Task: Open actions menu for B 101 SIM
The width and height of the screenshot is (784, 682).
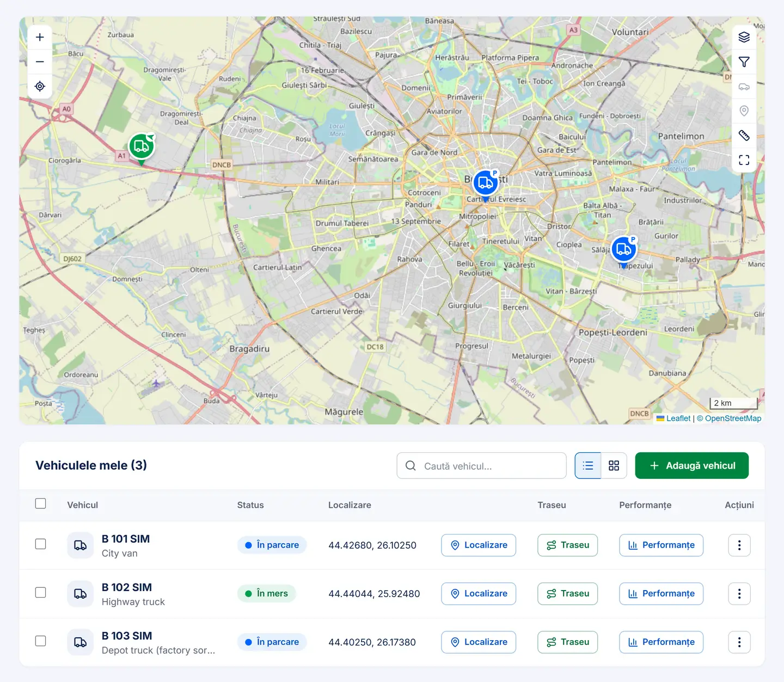Action: point(739,545)
